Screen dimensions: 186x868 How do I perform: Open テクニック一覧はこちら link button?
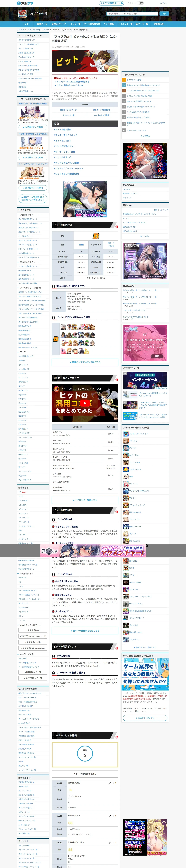(85, 500)
